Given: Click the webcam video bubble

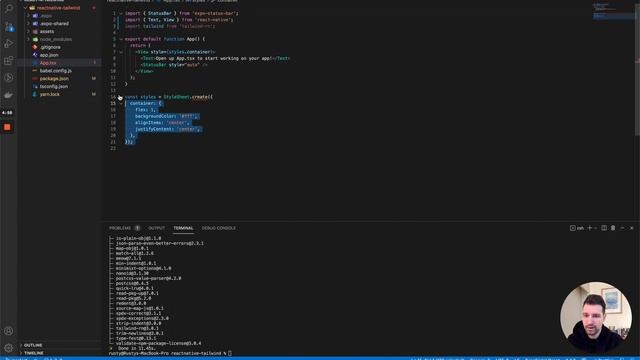Looking at the screenshot, I should 596,317.
